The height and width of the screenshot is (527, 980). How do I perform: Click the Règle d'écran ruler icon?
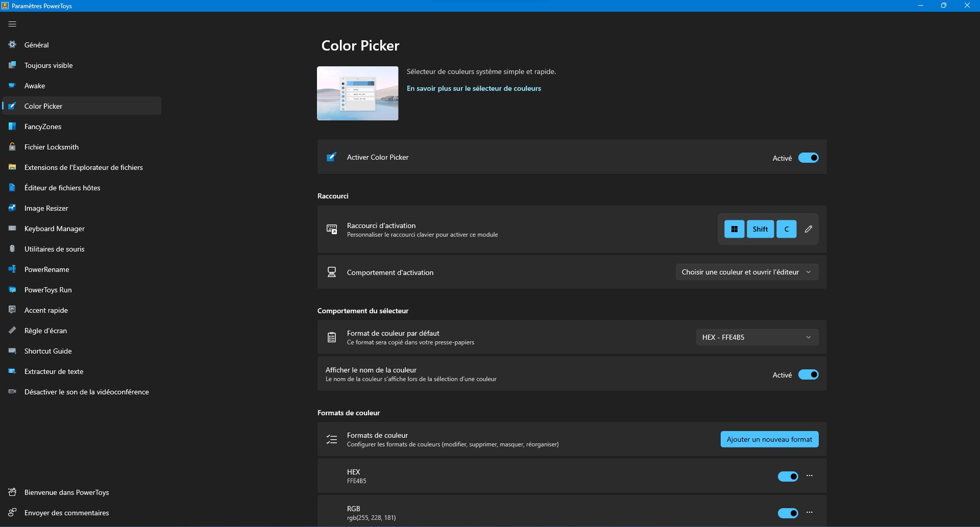click(x=12, y=331)
